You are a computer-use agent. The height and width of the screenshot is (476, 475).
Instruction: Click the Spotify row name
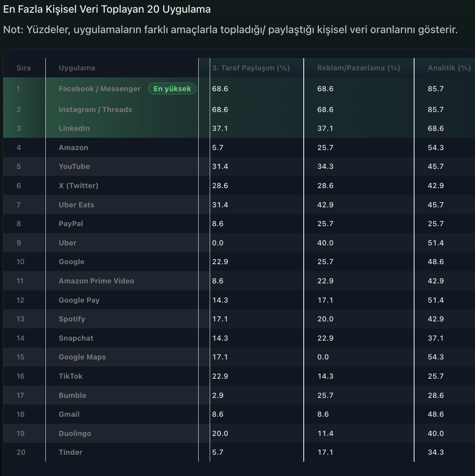[x=72, y=319]
